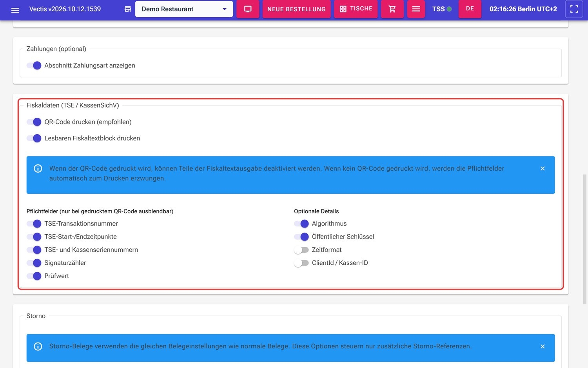Image resolution: width=588 pixels, height=368 pixels.
Task: Enable the Zeitformat option
Action: [301, 250]
